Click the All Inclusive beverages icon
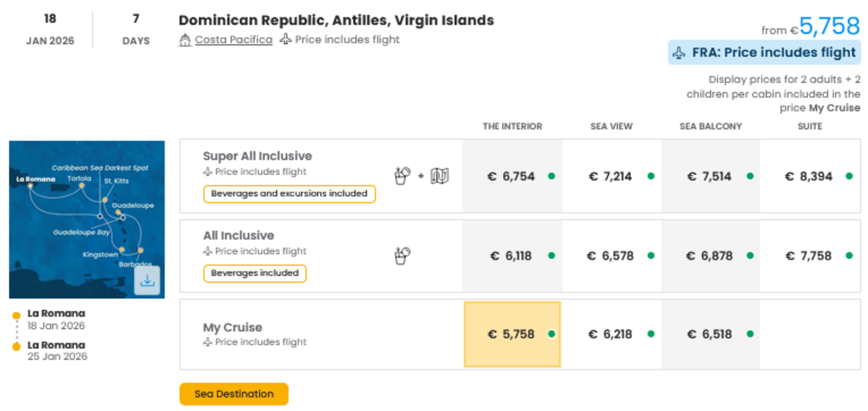The width and height of the screenshot is (868, 411). click(402, 255)
